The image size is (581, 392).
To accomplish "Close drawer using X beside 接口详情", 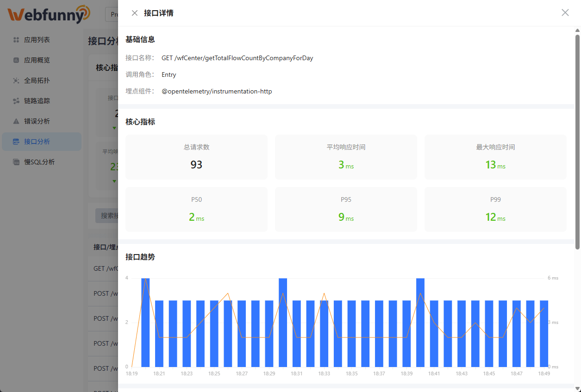I will pos(135,13).
